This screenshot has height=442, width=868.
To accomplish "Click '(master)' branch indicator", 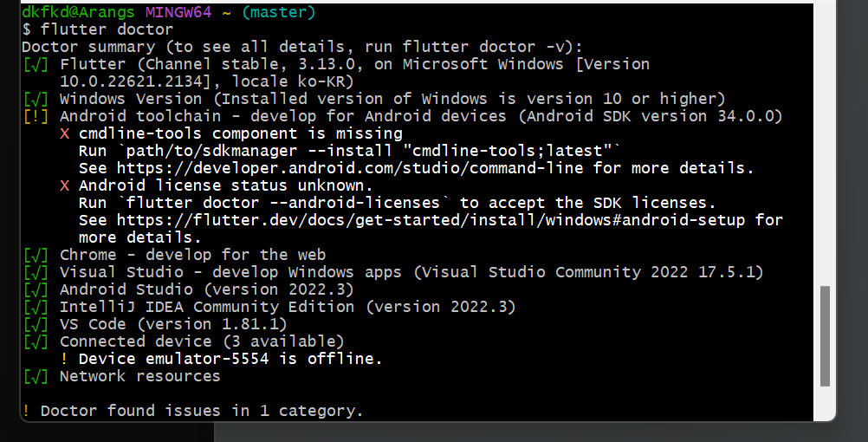I will [278, 11].
